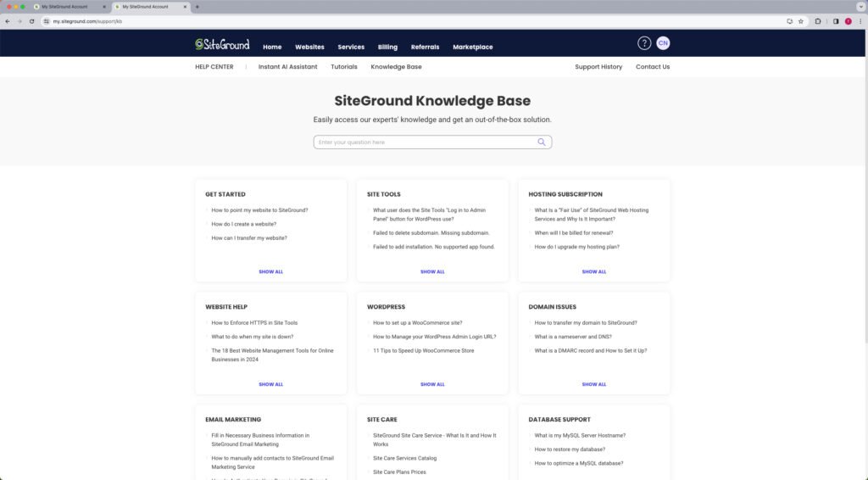The width and height of the screenshot is (868, 480).
Task: Open 'Manage your WordPress Admin Login URL' article
Action: pos(435,337)
